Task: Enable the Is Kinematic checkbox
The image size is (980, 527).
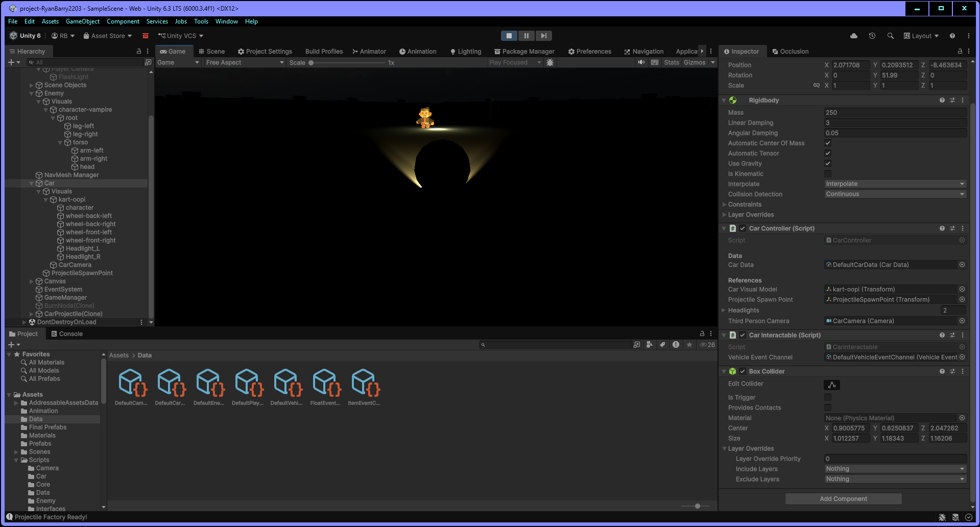Action: click(828, 174)
